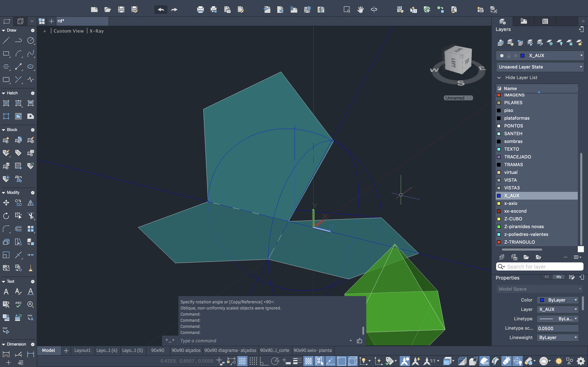588x367 pixels.
Task: Open the Lineweight ByLayer dropdown
Action: tap(557, 337)
